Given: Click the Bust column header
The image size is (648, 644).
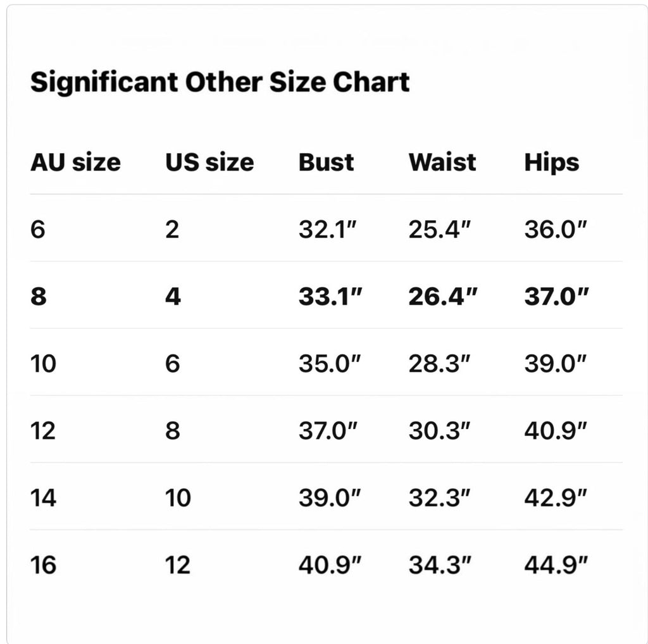Looking at the screenshot, I should (x=326, y=163).
